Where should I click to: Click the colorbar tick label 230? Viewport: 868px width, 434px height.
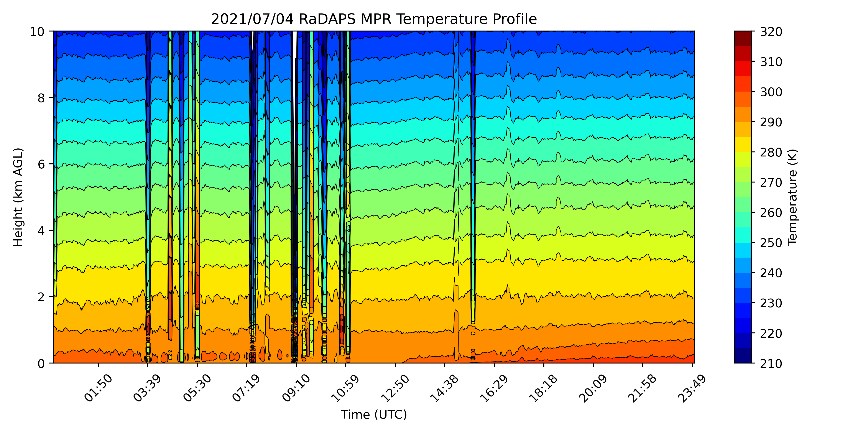click(x=771, y=303)
